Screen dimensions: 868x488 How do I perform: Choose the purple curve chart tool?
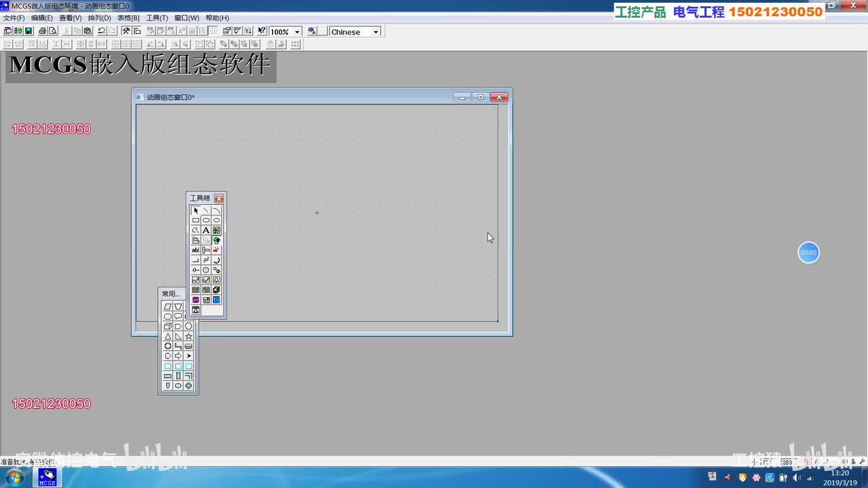pyautogui.click(x=196, y=300)
